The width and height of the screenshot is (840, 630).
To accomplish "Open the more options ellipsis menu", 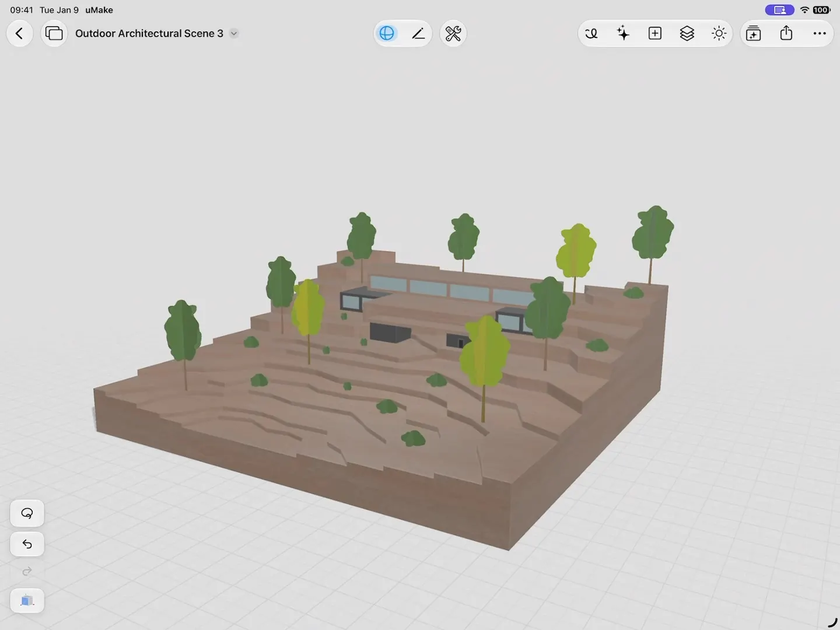I will tap(820, 34).
